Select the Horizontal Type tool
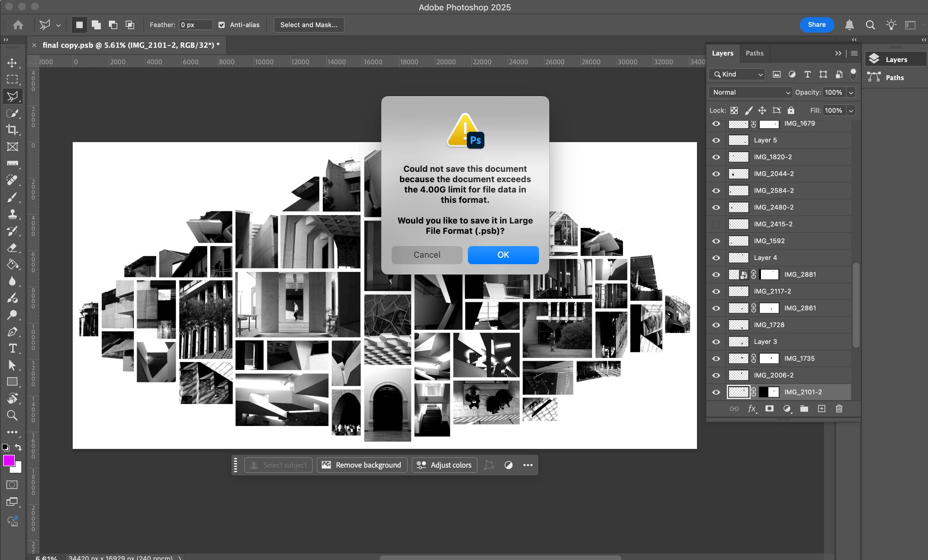 point(12,348)
